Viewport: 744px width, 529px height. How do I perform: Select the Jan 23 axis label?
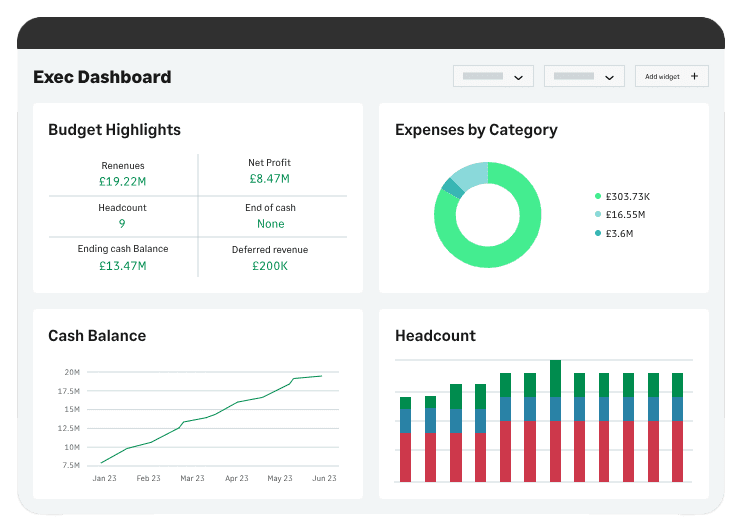tap(104, 478)
